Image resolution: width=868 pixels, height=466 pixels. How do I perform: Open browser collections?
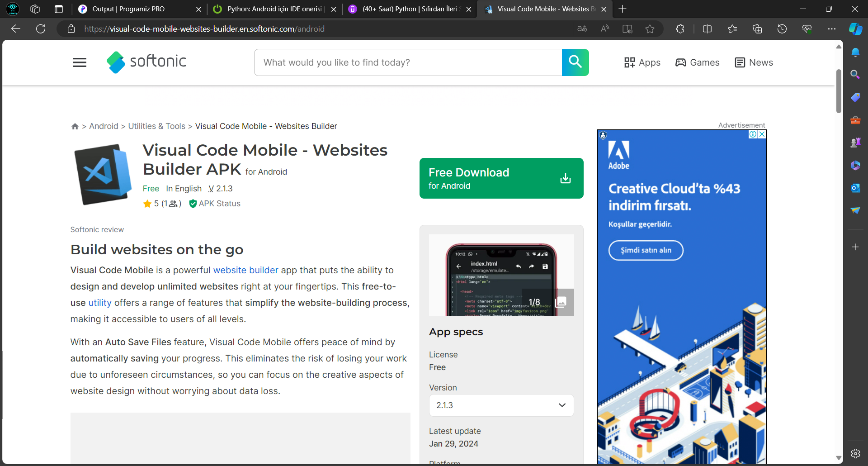click(x=757, y=29)
